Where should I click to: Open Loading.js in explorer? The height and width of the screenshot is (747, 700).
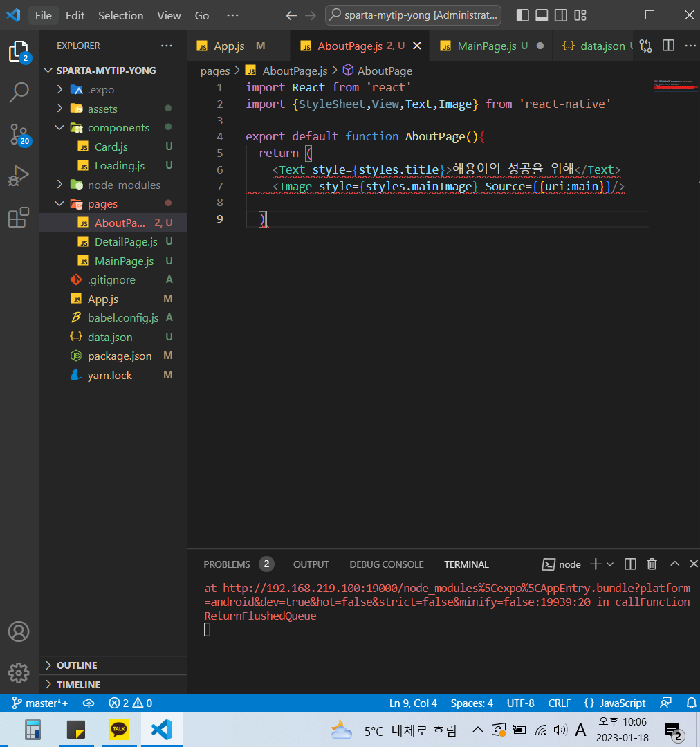coord(113,166)
